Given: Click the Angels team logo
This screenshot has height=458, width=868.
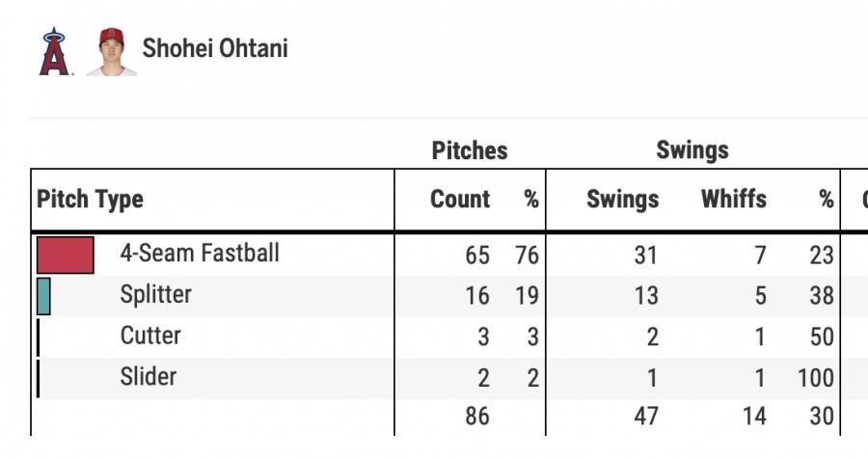Looking at the screenshot, I should click(x=56, y=51).
